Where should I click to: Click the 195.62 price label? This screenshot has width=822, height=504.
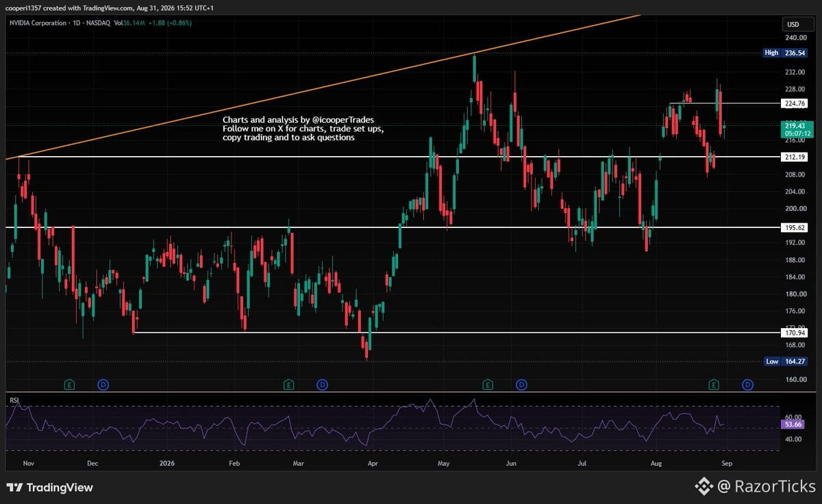[795, 227]
